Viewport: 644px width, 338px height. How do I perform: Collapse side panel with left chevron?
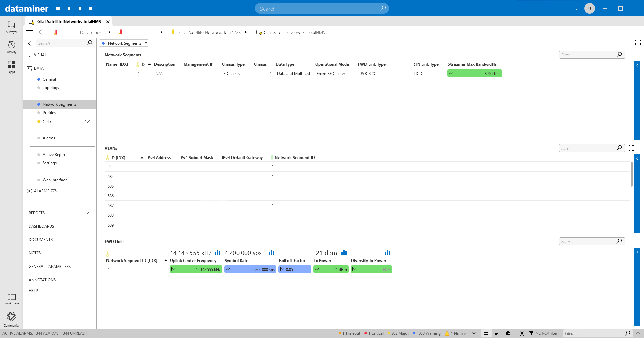tap(30, 43)
